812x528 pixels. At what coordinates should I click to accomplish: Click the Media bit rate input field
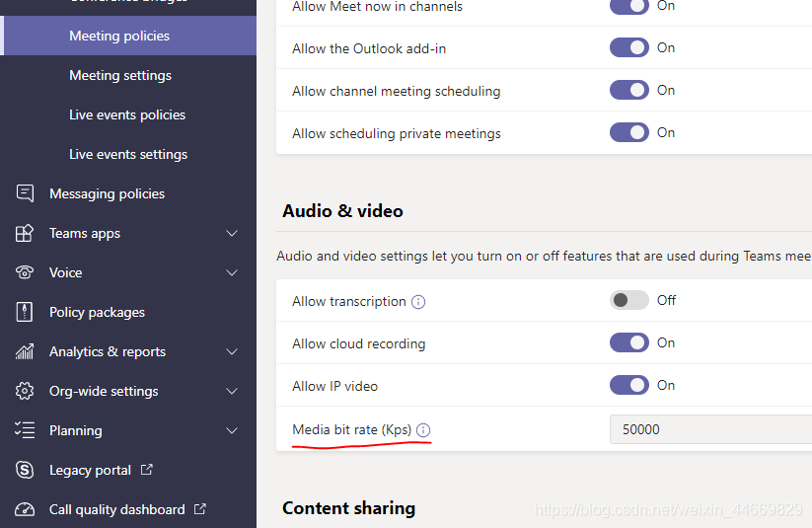click(710, 429)
